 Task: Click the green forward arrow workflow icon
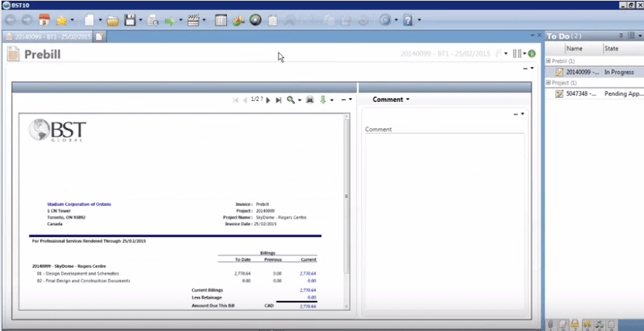click(169, 19)
